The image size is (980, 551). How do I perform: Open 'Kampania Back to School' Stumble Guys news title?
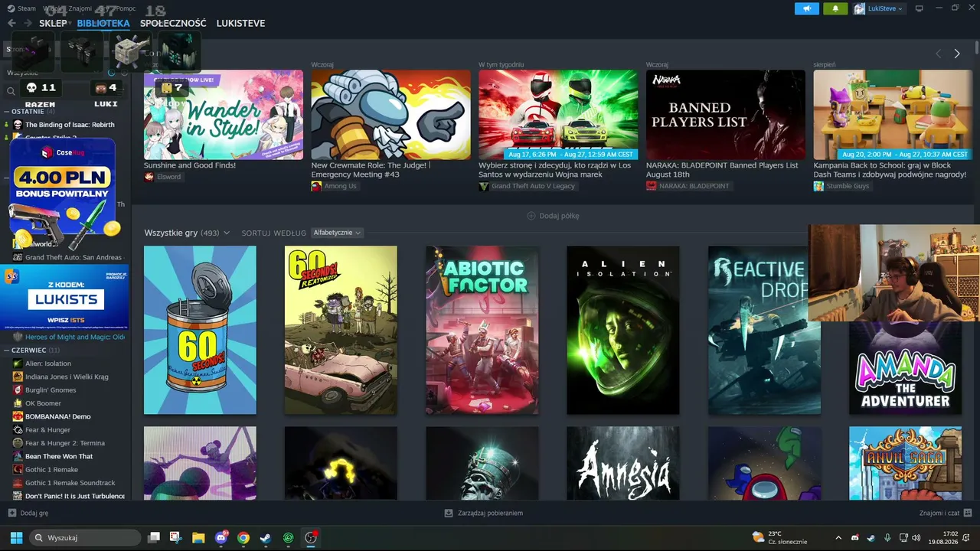(890, 170)
